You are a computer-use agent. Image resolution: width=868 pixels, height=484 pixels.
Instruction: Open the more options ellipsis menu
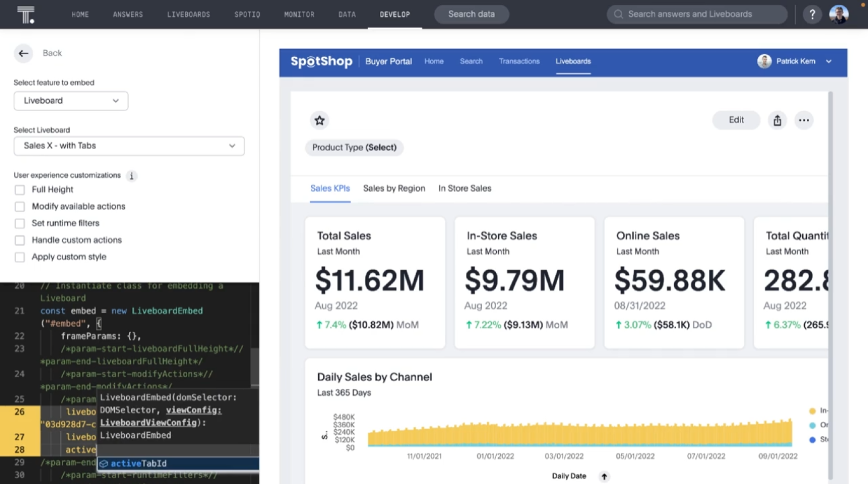(804, 120)
